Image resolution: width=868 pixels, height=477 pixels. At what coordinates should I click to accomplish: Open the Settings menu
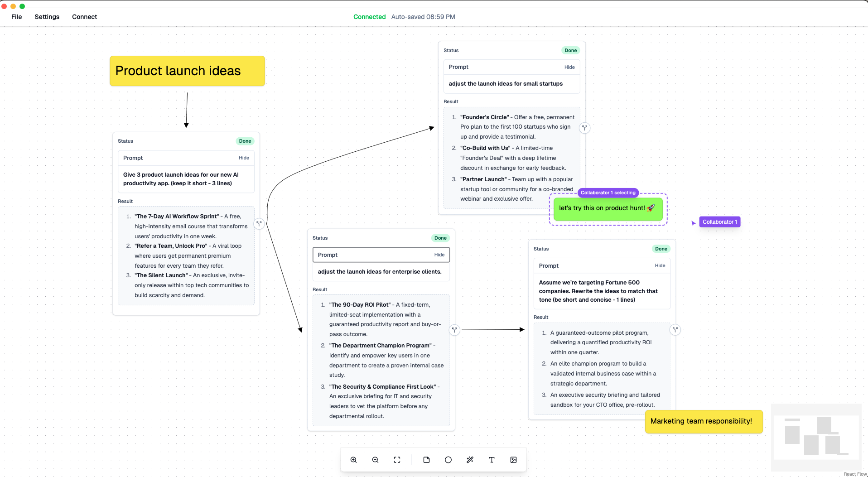[47, 17]
